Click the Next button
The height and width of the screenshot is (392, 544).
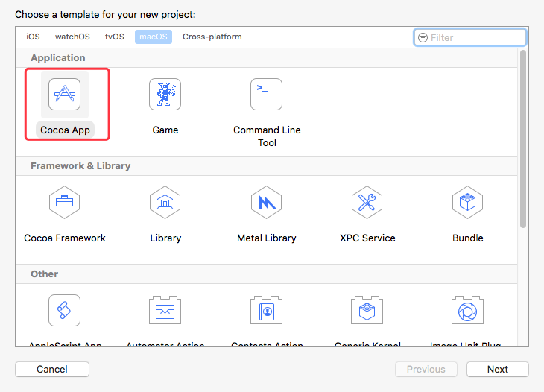coord(497,369)
